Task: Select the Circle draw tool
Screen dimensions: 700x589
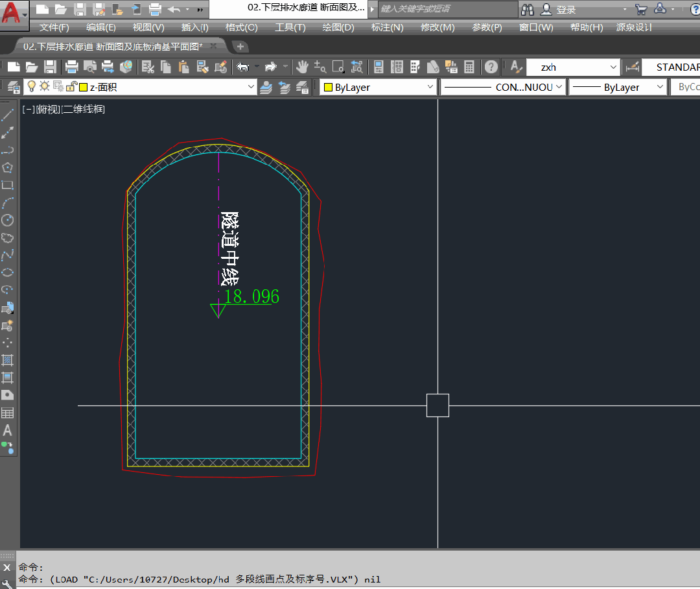Action: [x=8, y=220]
